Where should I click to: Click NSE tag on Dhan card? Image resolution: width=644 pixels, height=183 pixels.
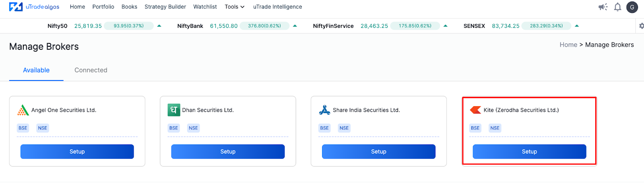193,128
